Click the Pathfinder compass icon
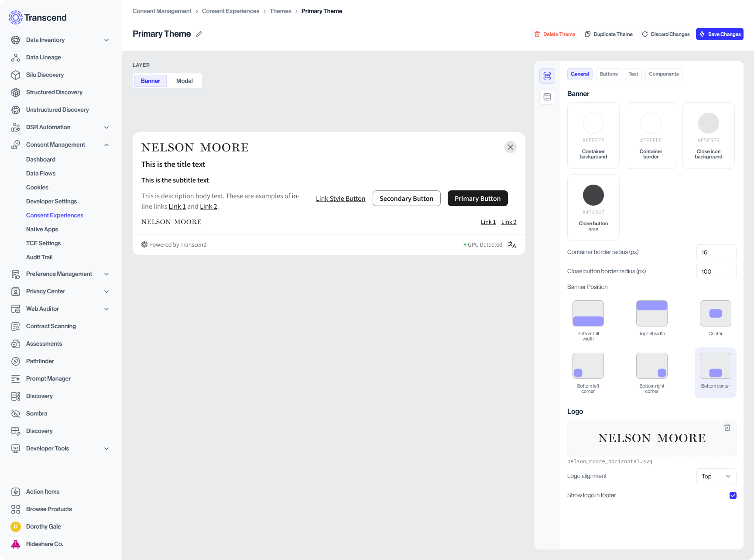This screenshot has width=754, height=560. (16, 361)
